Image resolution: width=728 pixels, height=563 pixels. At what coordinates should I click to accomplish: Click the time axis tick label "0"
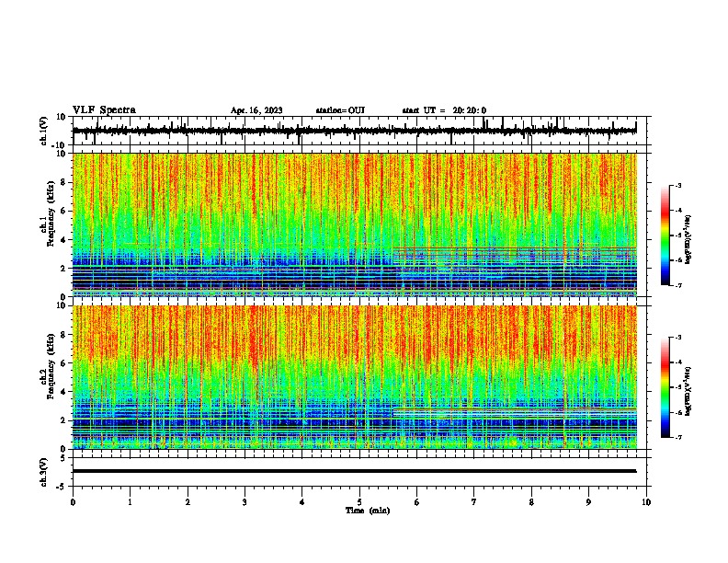[73, 502]
